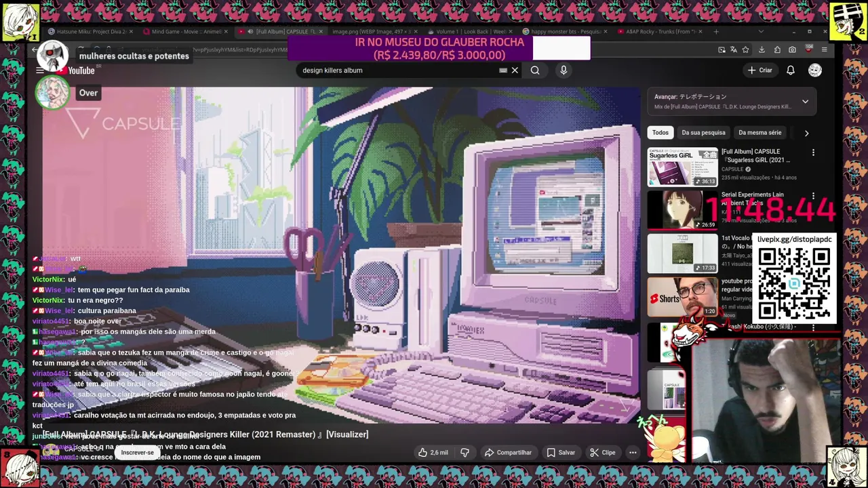Click the Criar button
Image resolution: width=868 pixels, height=488 pixels.
coord(760,70)
